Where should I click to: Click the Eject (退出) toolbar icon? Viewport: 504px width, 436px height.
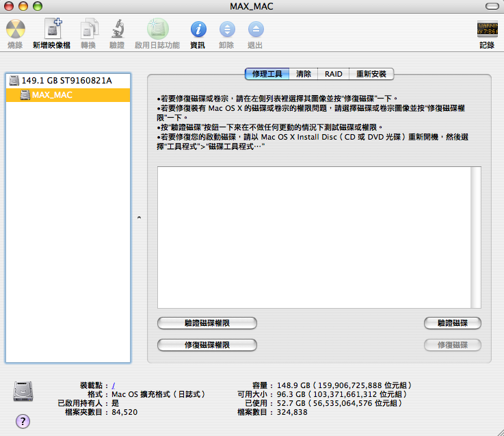coord(256,29)
